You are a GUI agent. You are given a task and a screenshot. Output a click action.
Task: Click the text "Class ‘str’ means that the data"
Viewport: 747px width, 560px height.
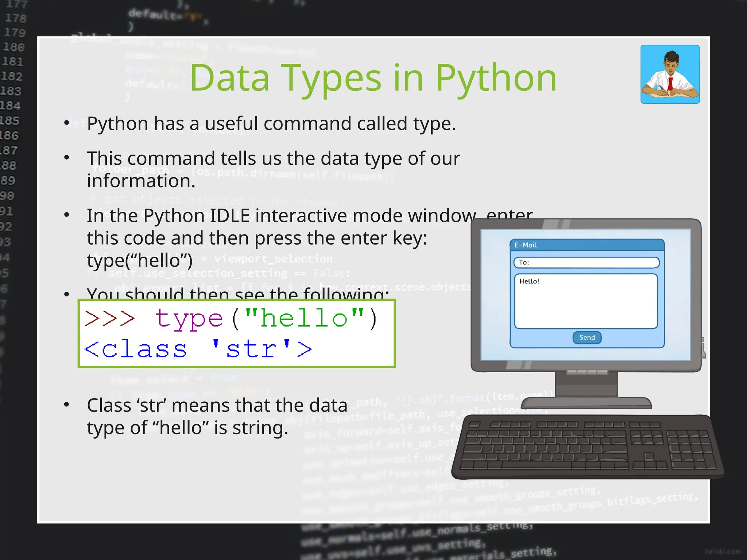(217, 405)
